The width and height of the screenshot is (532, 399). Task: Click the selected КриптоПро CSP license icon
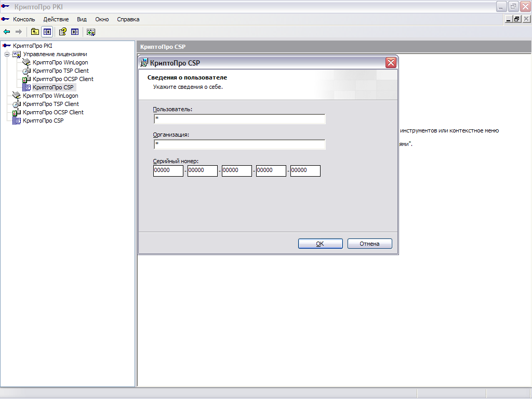pyautogui.click(x=26, y=87)
